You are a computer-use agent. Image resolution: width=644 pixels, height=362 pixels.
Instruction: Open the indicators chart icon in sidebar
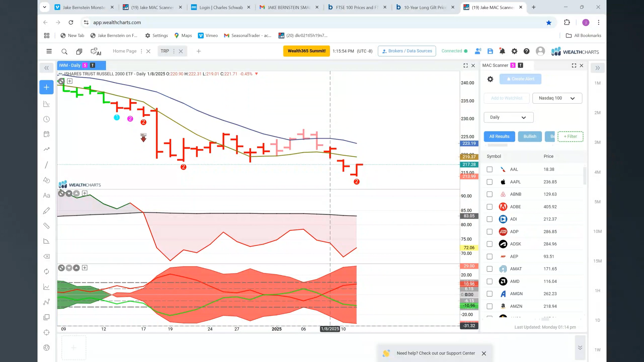tap(47, 104)
